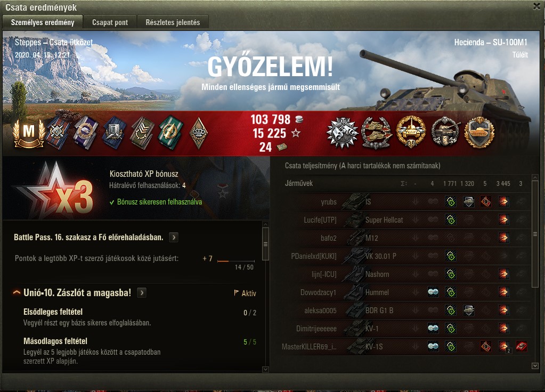Click the spotted icon in the Hummel row
Image resolution: width=545 pixels, height=392 pixels.
[433, 292]
